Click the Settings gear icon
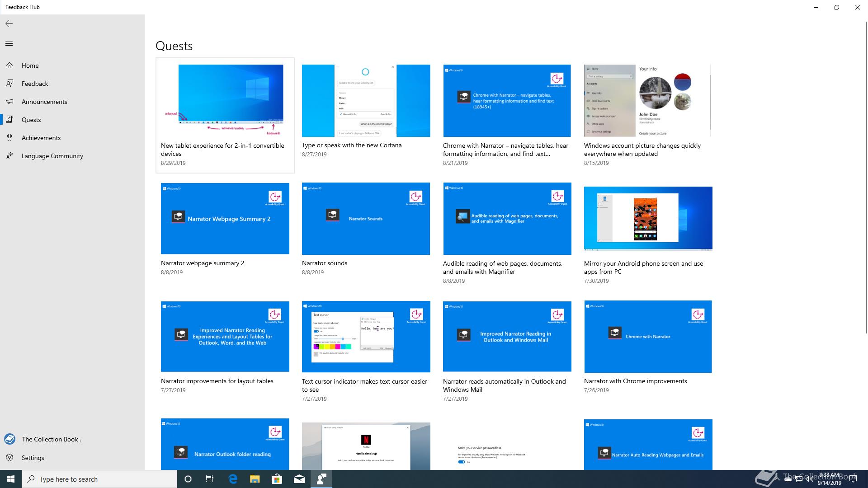This screenshot has width=868, height=488. (x=9, y=458)
